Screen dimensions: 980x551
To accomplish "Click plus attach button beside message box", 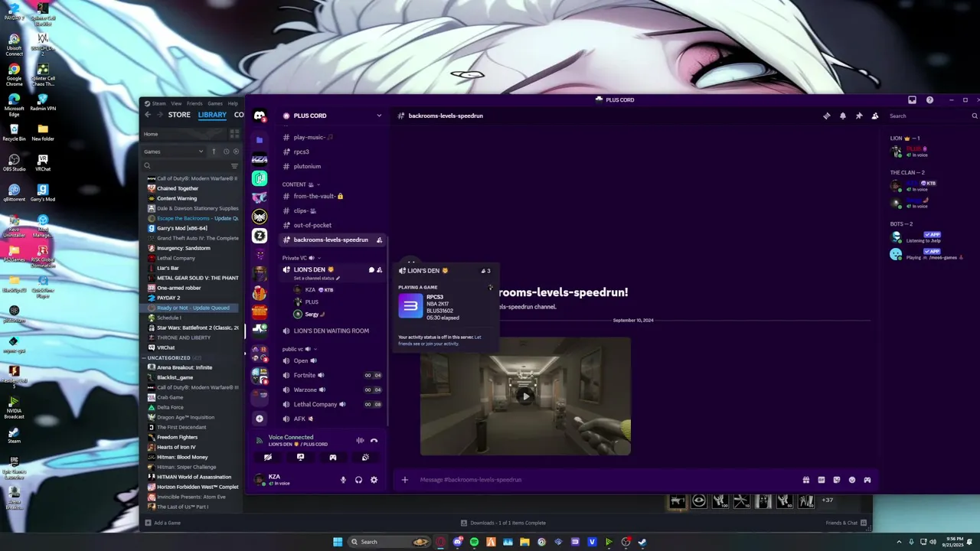I will pos(405,480).
